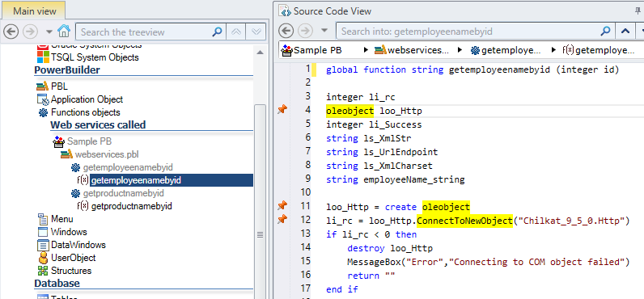Go back in the Main view treeview
This screenshot has width=644, height=299.
pyautogui.click(x=11, y=32)
